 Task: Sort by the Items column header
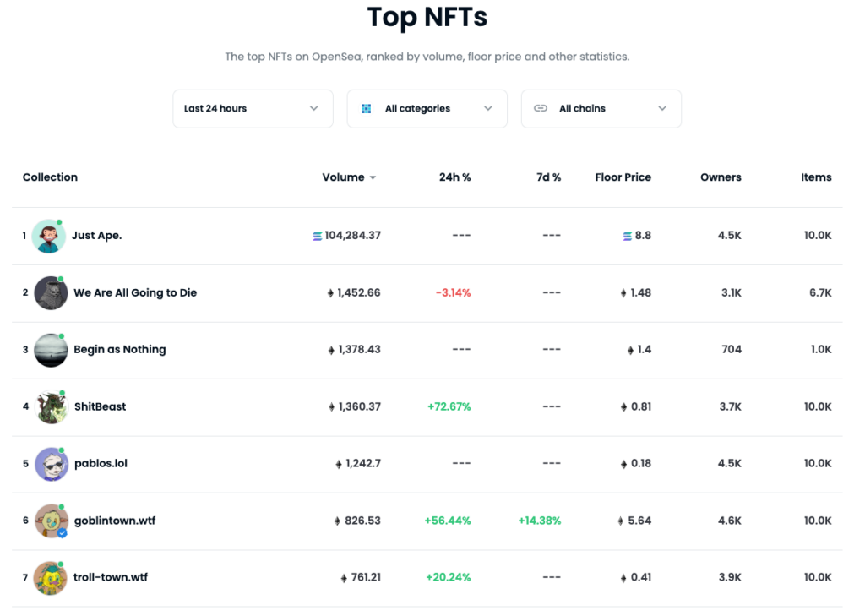click(816, 177)
